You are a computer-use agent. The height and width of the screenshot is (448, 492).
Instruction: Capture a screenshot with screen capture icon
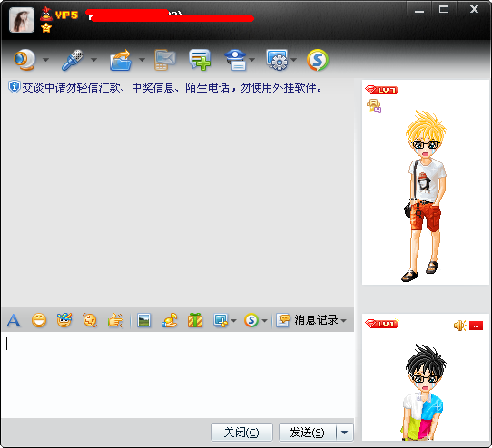pos(221,320)
